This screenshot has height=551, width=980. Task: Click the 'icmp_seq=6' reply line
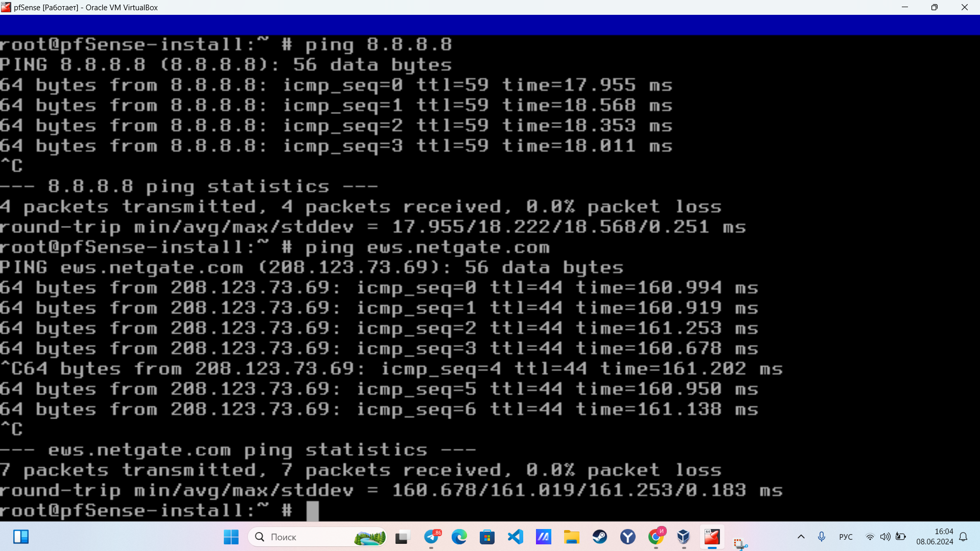pyautogui.click(x=379, y=410)
